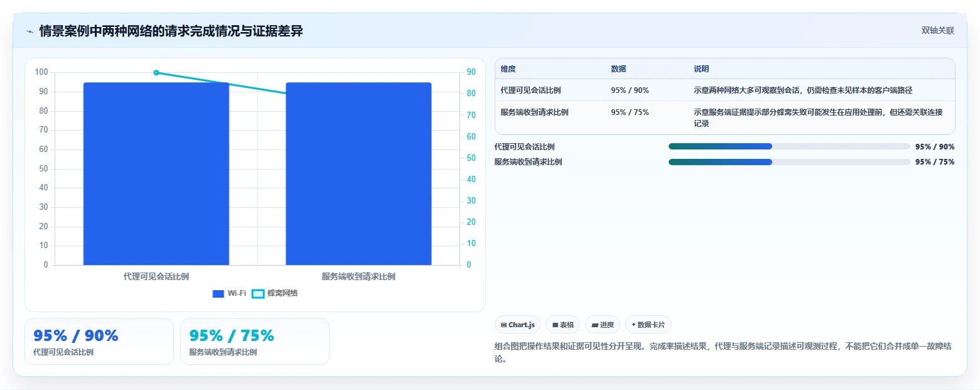This screenshot has height=390, width=980.
Task: Click the 服务端收到请求比例 progress bar
Action: tap(789, 162)
